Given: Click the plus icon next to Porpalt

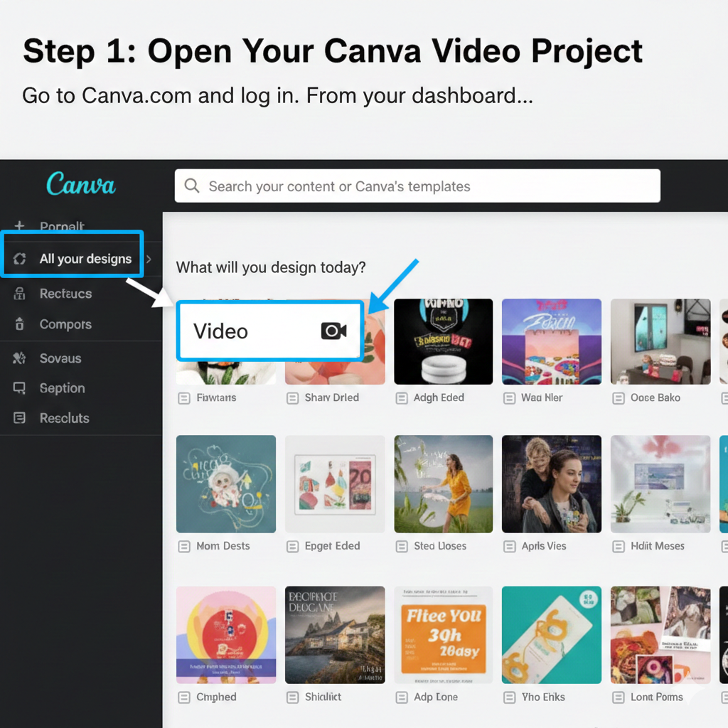Looking at the screenshot, I should tap(19, 226).
